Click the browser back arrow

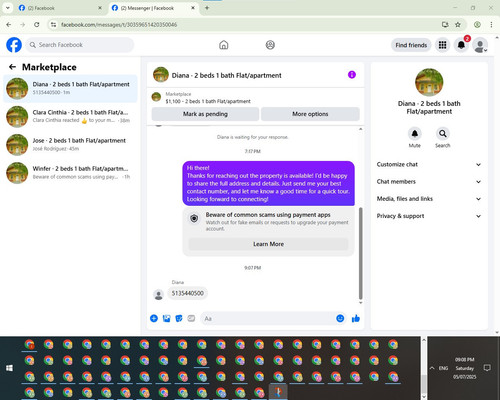point(9,24)
